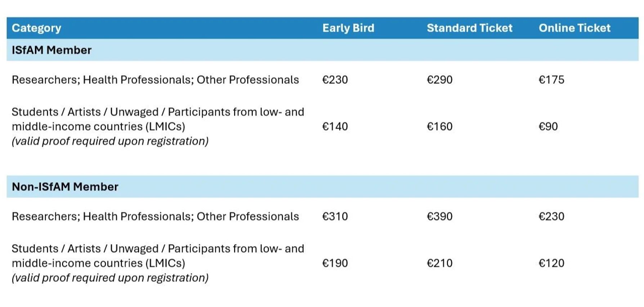Select the €90 online ticket price
The height and width of the screenshot is (307, 644).
548,126
